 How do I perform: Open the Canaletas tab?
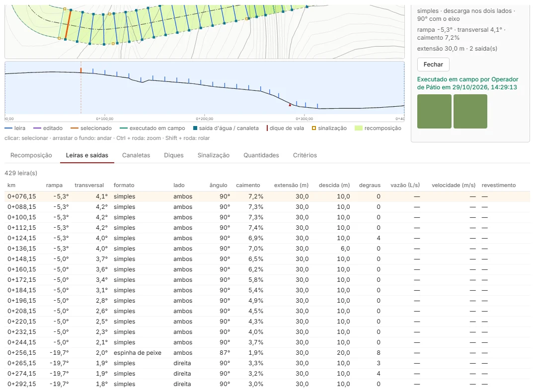click(136, 155)
